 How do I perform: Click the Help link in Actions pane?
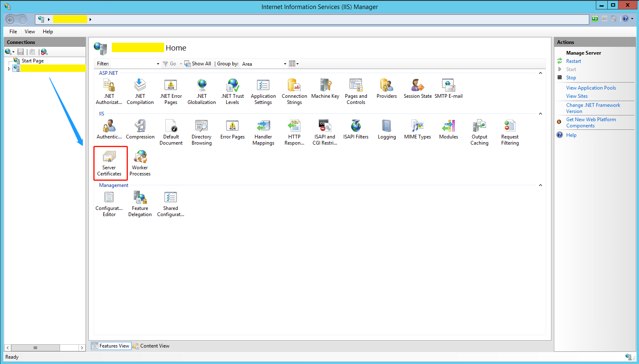[x=571, y=135]
